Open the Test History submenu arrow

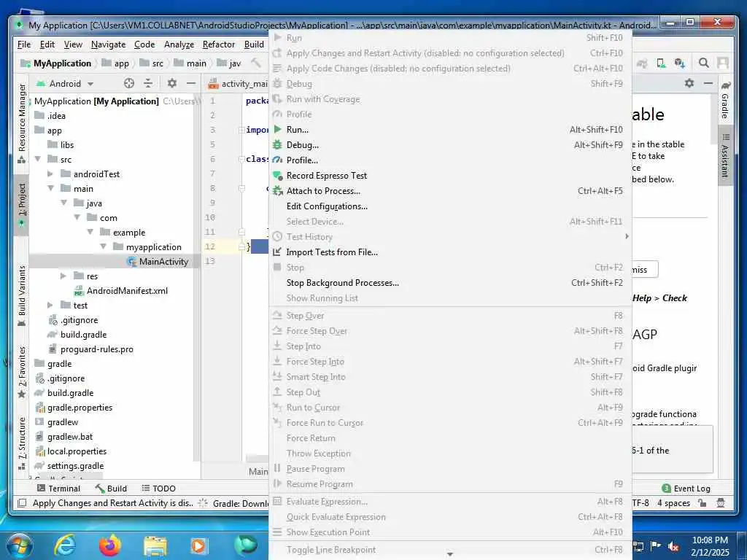(627, 237)
